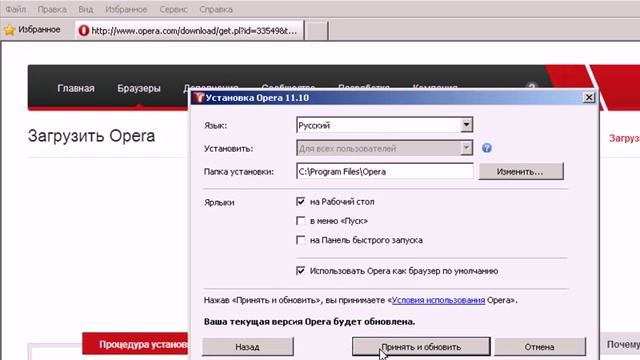Click the Отмена button
The height and width of the screenshot is (360, 640).
[540, 347]
